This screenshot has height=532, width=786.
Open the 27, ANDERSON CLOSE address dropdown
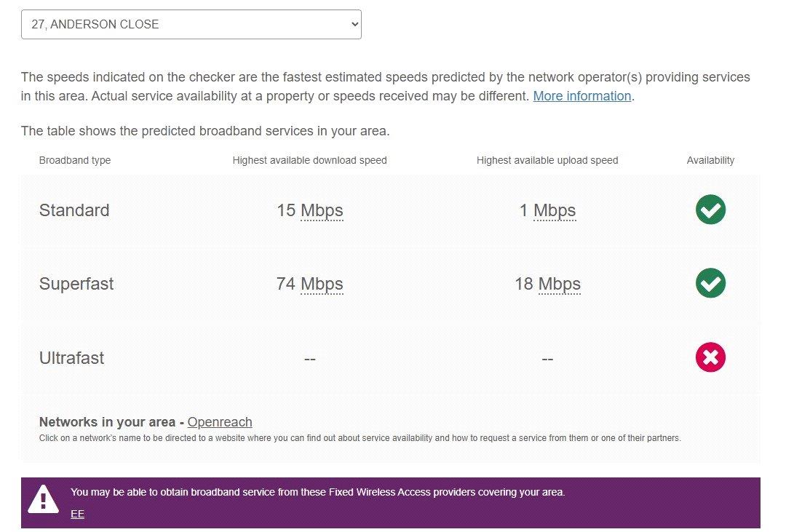[191, 24]
